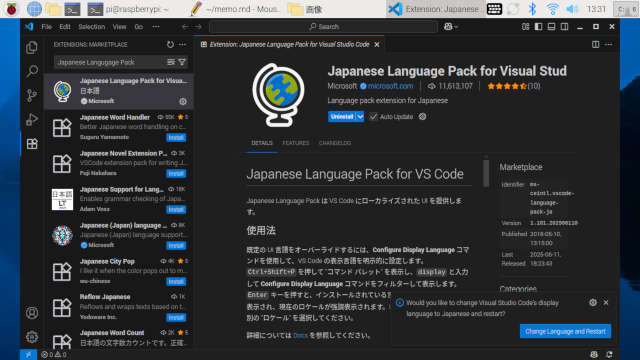This screenshot has height=360, width=640.
Task: Install Japanese Support for LanguageTool
Action: 176,209
